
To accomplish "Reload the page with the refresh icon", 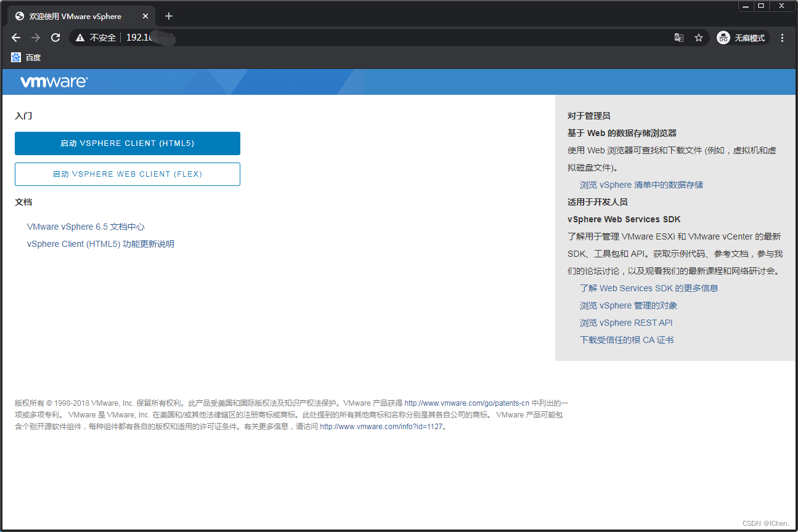I will (x=55, y=38).
